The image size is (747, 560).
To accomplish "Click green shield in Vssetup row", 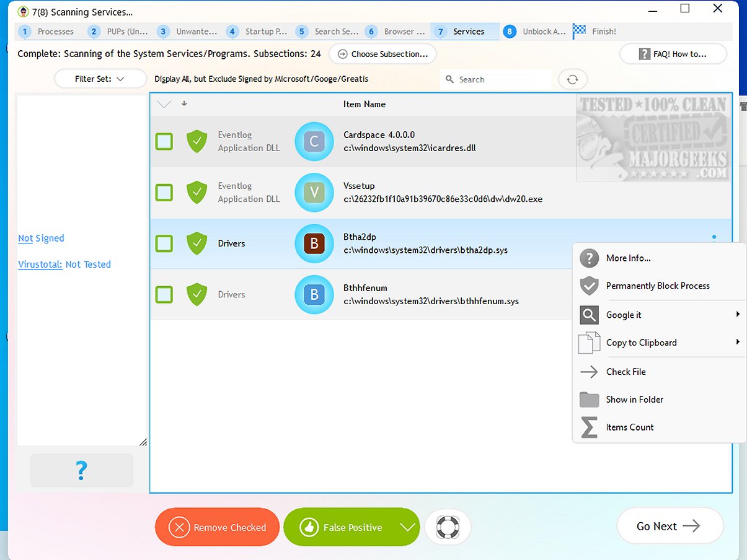I will coord(197,192).
